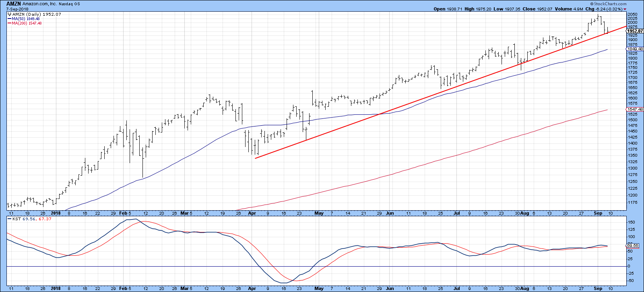Click the Volume 4.9M reading
644x292 pixels.
(570, 9)
